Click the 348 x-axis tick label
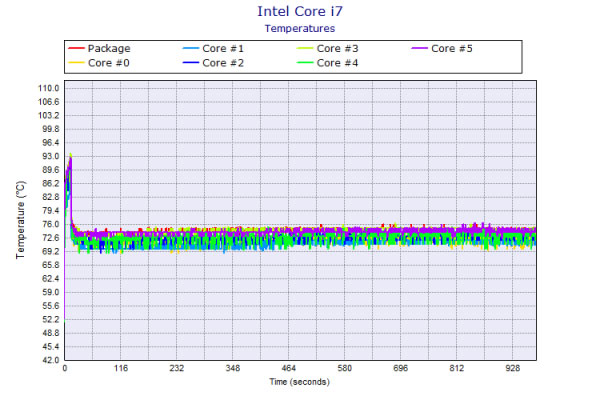 click(x=233, y=368)
